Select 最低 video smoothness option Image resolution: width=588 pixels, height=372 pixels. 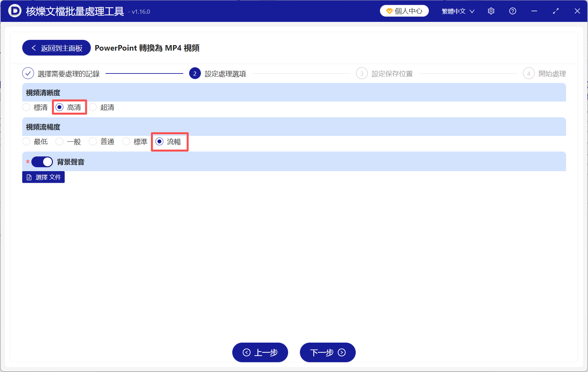[26, 141]
